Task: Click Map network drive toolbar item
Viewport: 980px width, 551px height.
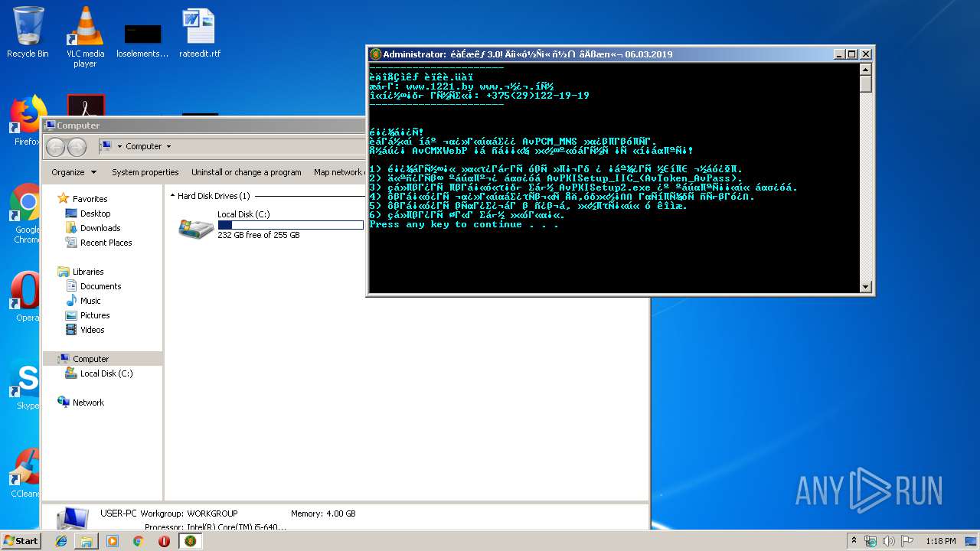Action: pyautogui.click(x=338, y=172)
